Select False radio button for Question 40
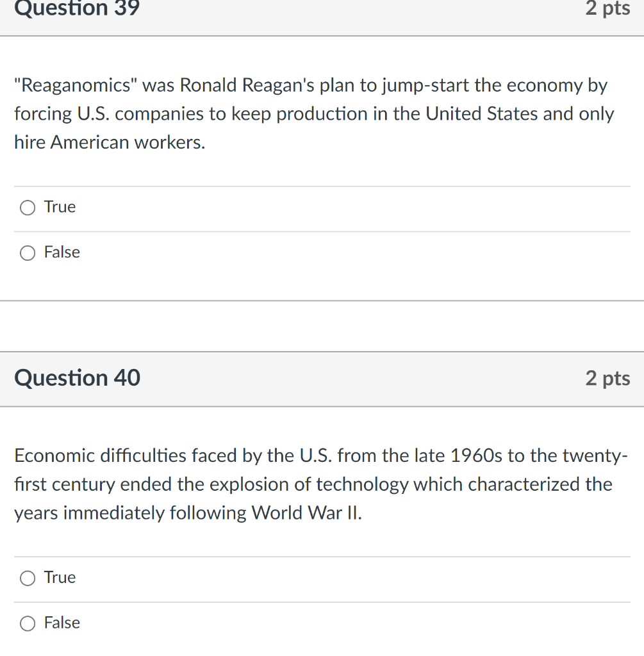 click(28, 623)
